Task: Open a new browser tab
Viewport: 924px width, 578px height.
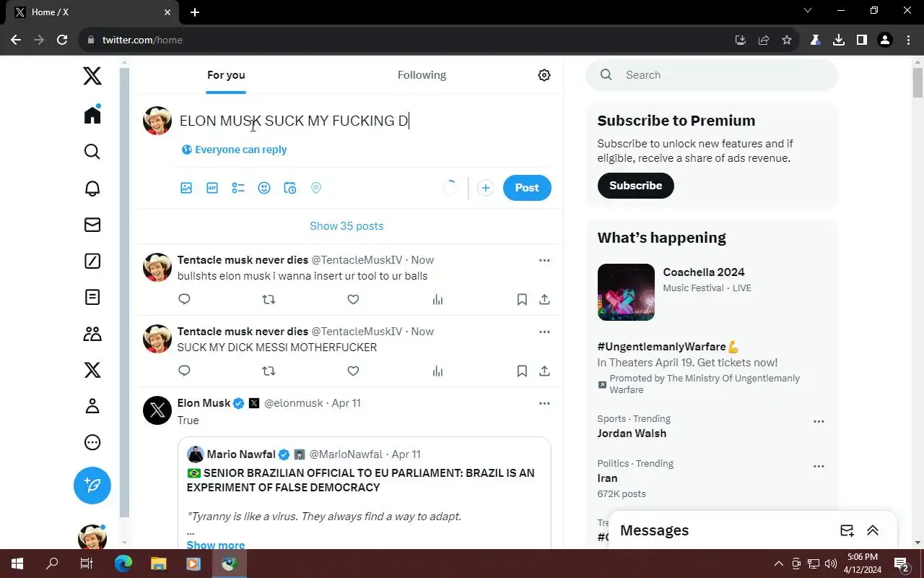Action: tap(195, 12)
